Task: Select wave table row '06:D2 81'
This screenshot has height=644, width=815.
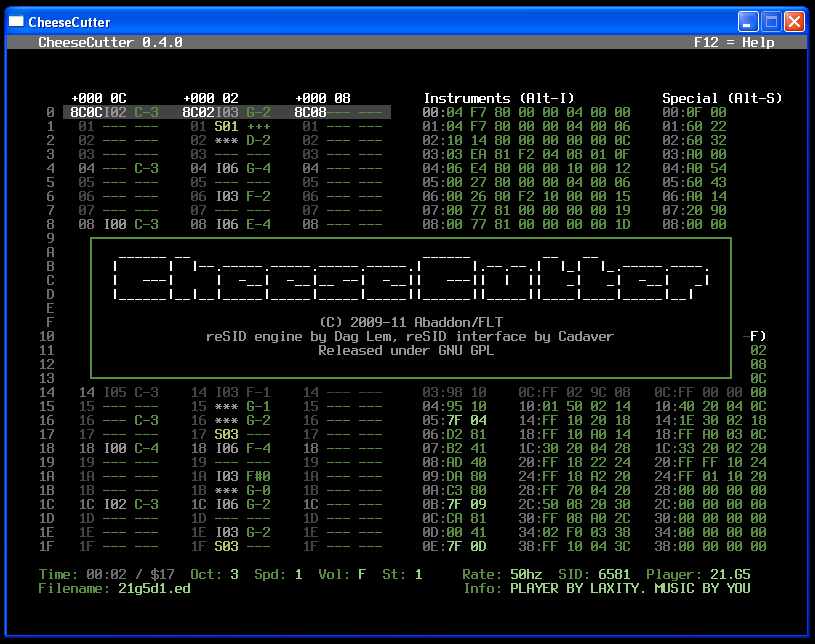Action: click(x=454, y=435)
